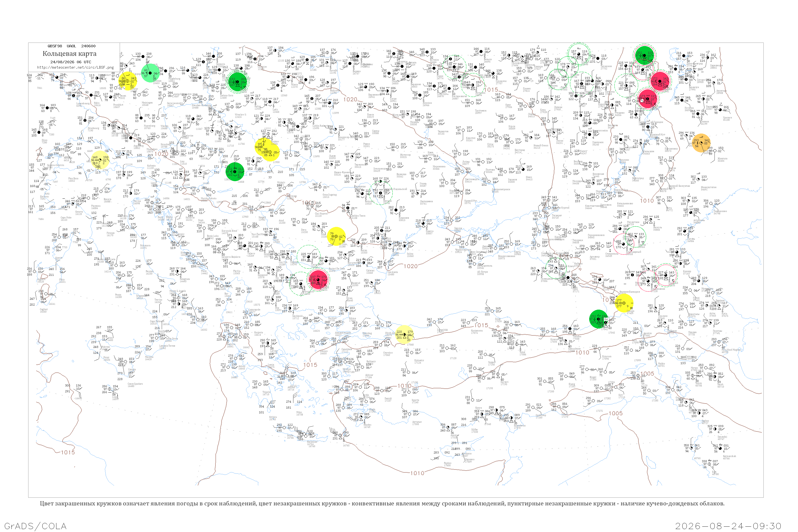Click the pale yellow circle at station 220 179

point(404,334)
